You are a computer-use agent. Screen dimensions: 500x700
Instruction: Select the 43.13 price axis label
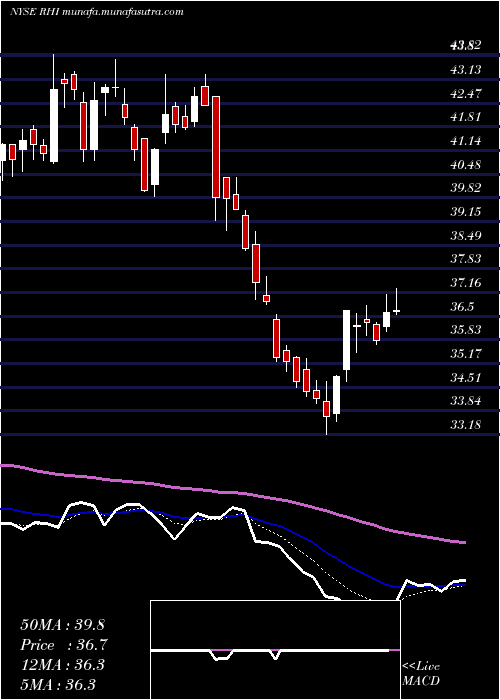(466, 69)
